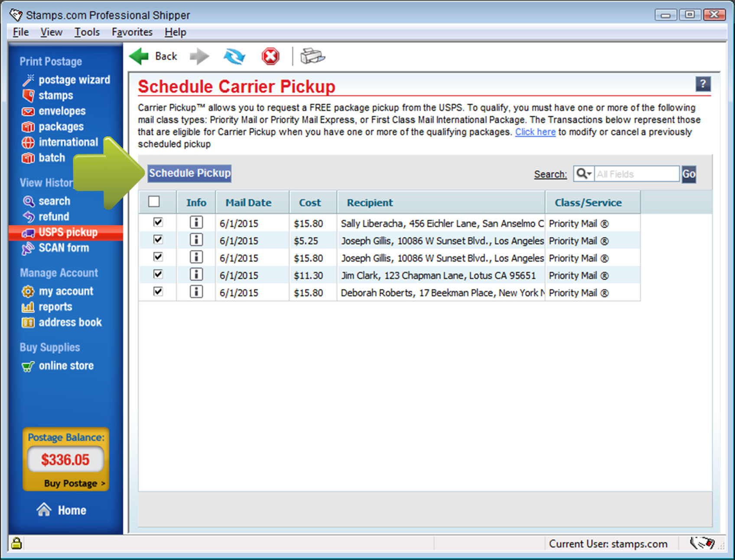Screen dimensions: 735x560
Task: Click Sally Liberacha recipient cell
Action: (441, 223)
